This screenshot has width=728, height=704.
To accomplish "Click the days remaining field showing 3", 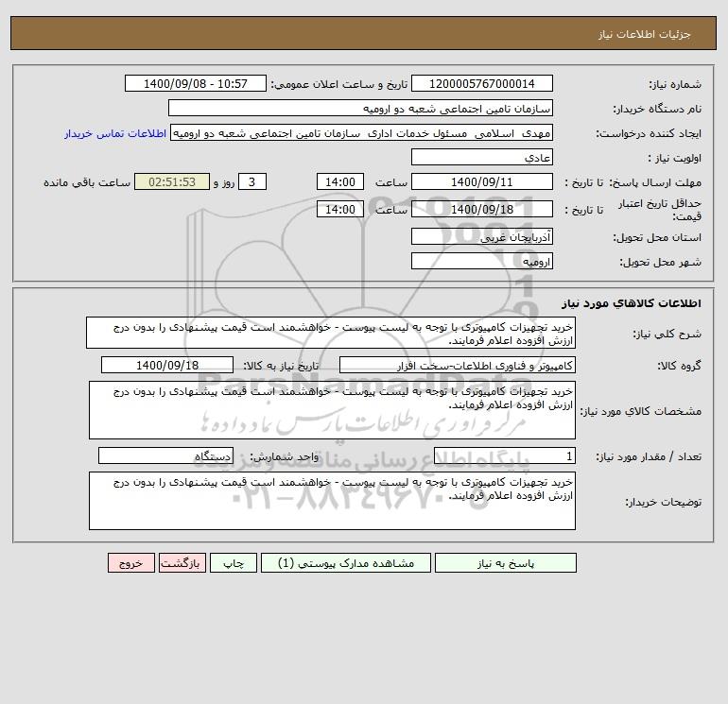I will pos(252,182).
